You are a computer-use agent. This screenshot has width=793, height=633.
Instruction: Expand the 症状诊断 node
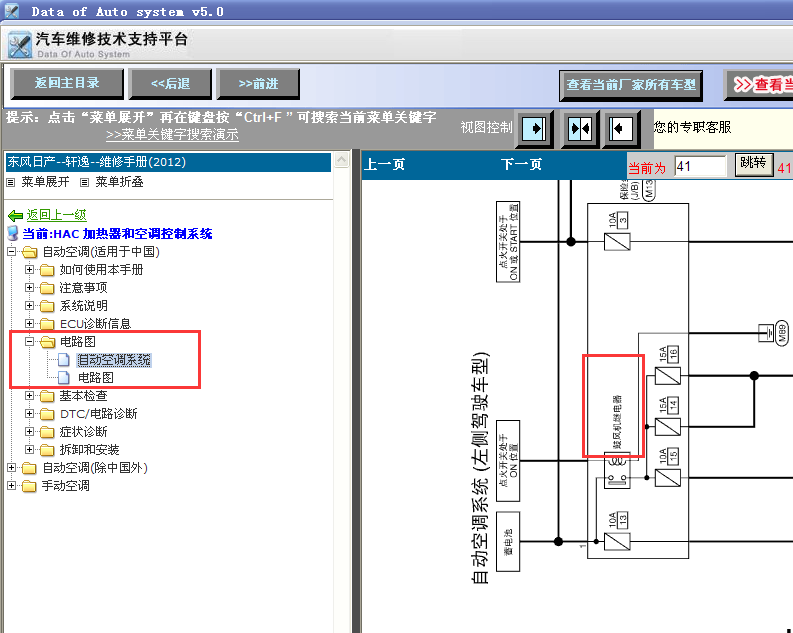pyautogui.click(x=29, y=431)
